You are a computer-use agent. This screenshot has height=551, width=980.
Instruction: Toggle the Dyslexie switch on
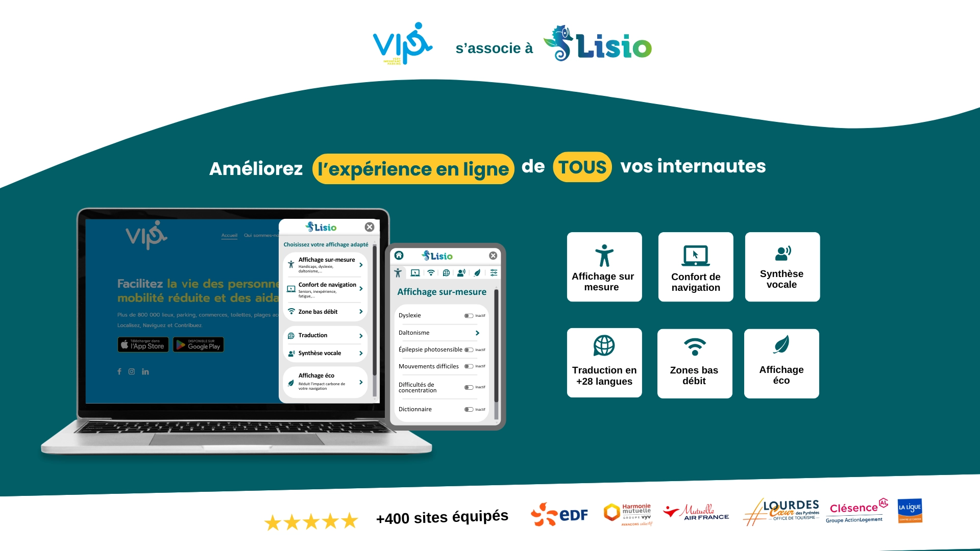tap(467, 314)
